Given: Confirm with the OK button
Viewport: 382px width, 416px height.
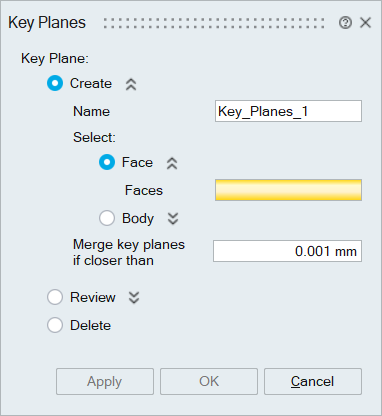Looking at the screenshot, I should point(209,381).
